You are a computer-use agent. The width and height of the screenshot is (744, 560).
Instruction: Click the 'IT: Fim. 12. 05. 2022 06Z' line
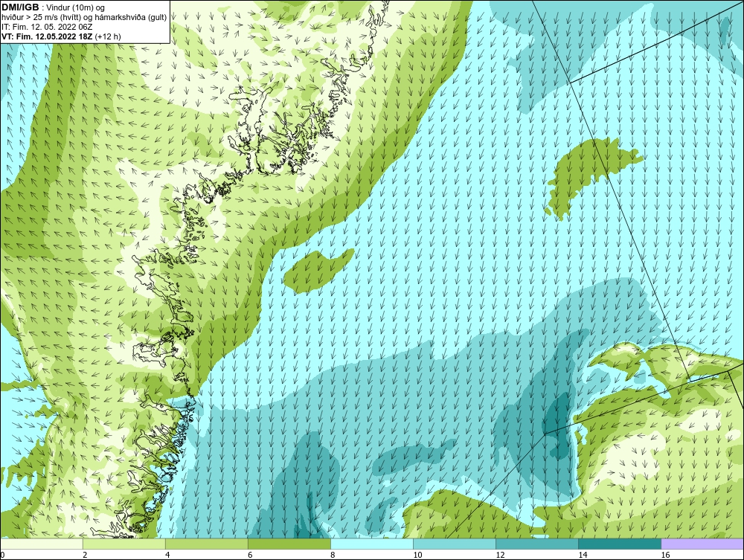(46, 27)
